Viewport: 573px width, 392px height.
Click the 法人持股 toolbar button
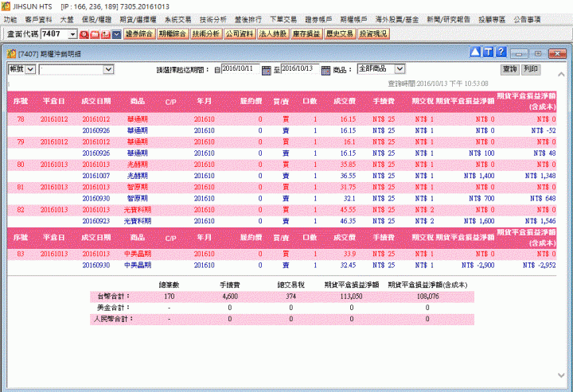point(273,34)
